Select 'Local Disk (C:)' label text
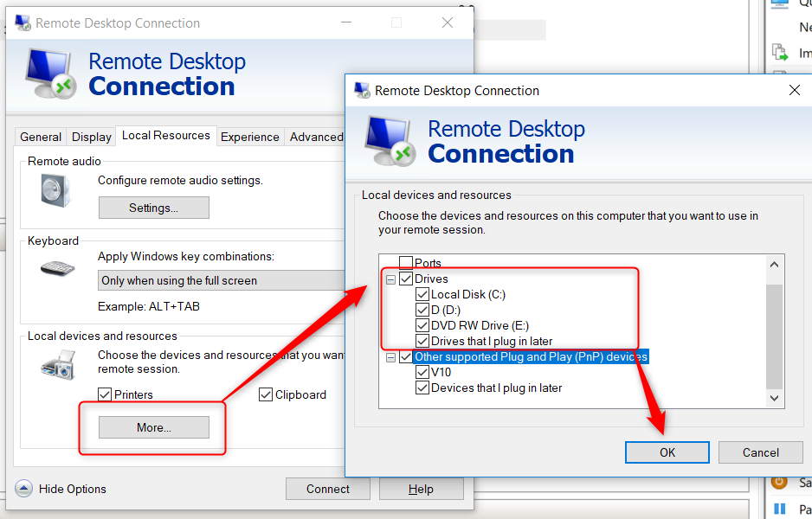 tap(468, 294)
